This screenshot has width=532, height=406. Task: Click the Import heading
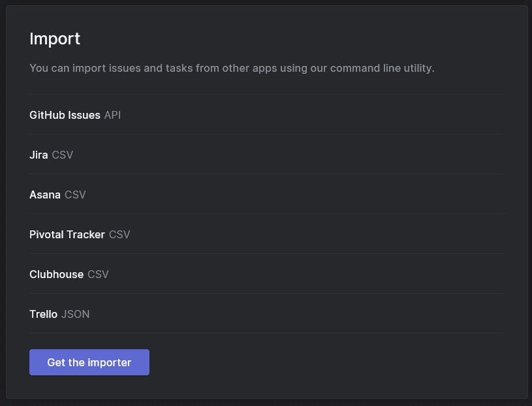pos(55,39)
